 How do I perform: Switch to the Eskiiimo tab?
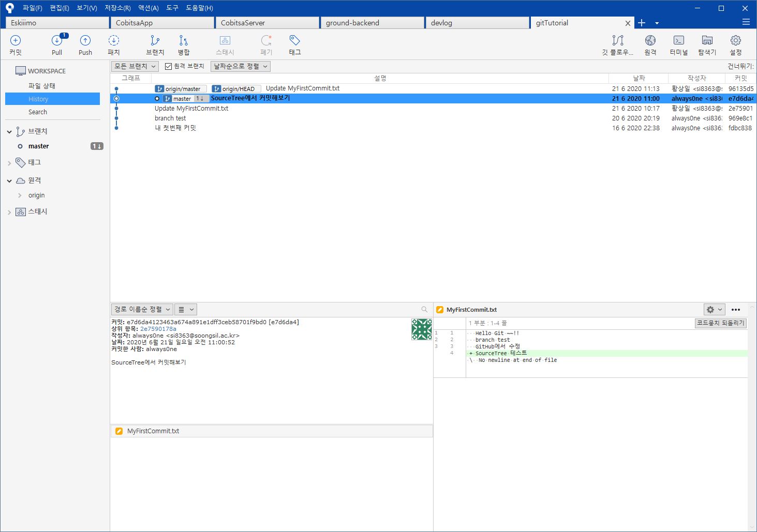[x=57, y=23]
